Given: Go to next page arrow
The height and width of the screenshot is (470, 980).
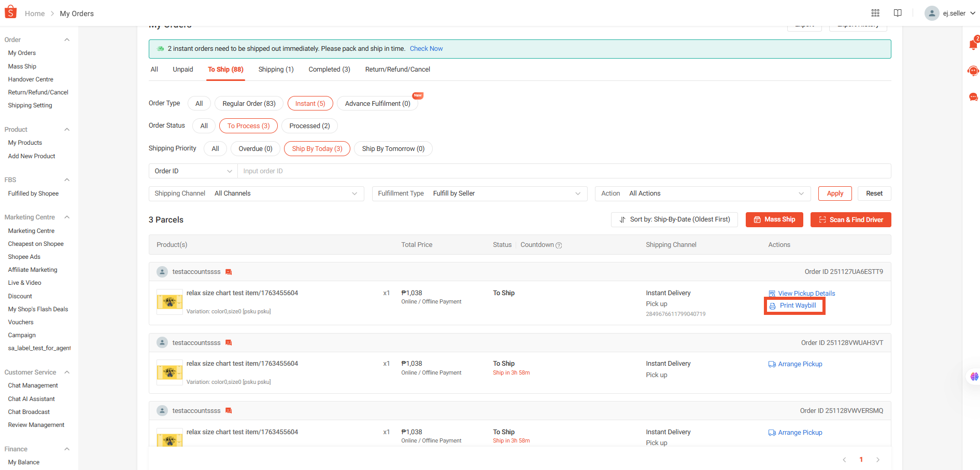Looking at the screenshot, I should tap(878, 460).
